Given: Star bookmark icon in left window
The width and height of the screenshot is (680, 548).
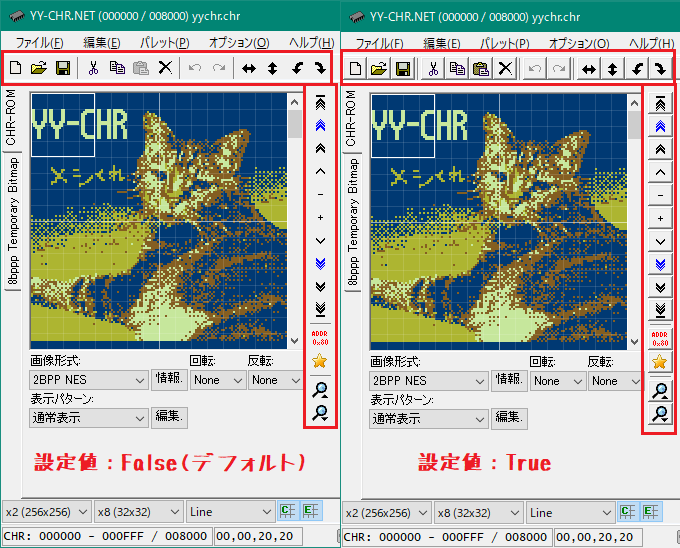Looking at the screenshot, I should point(320,361).
